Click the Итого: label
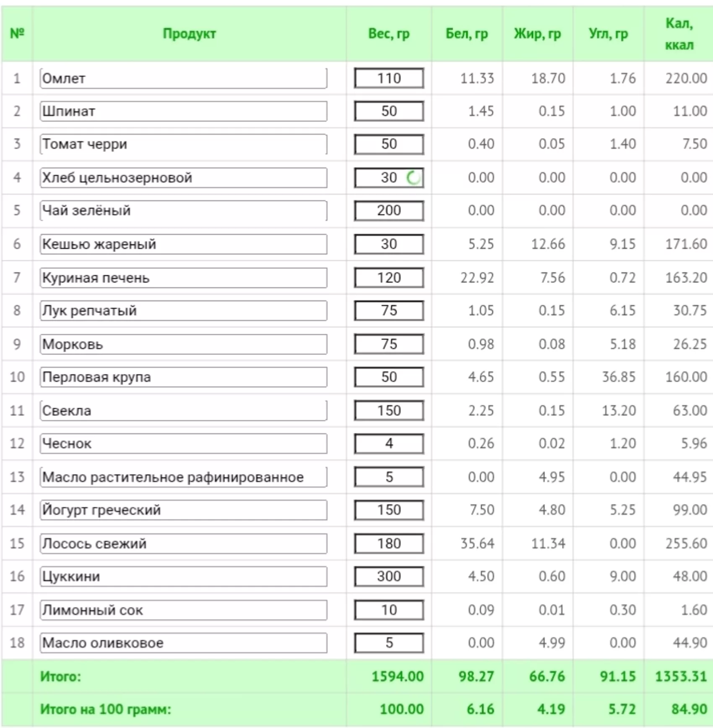This screenshot has height=728, width=713. tap(60, 676)
